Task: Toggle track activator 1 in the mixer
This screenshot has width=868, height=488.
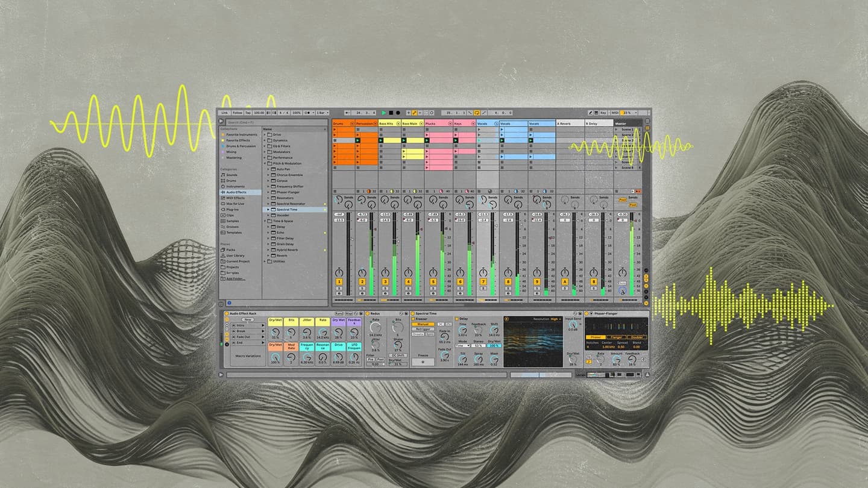Action: click(x=339, y=281)
